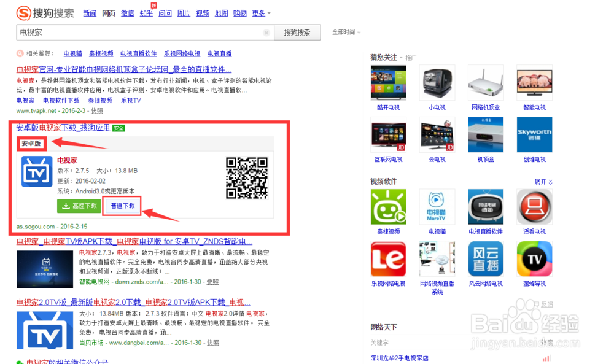Click the 普通下载 button
Screen dimensions: 614x364
click(x=122, y=206)
